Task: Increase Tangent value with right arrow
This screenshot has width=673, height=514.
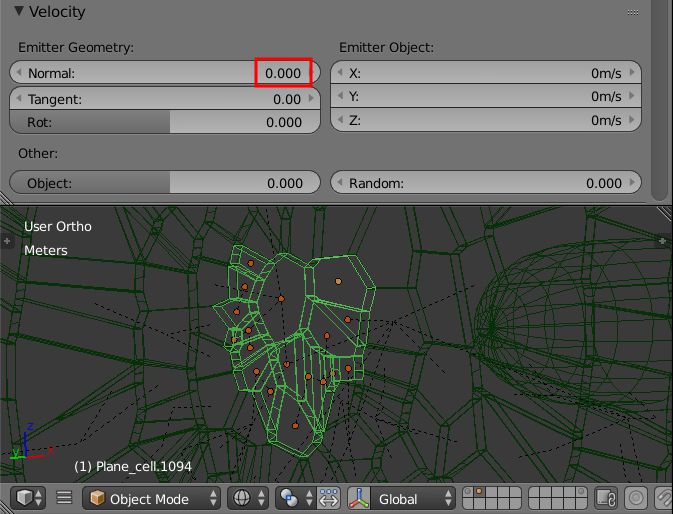Action: click(311, 99)
